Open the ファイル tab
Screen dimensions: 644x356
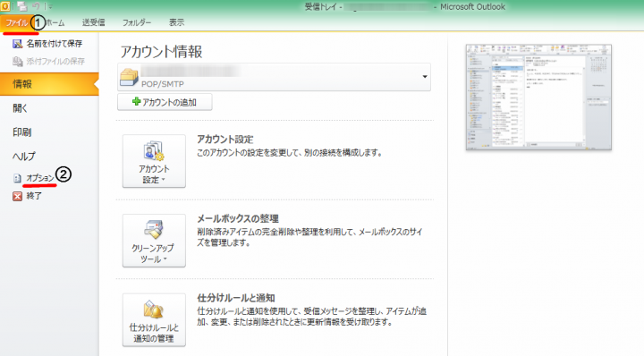coord(16,22)
